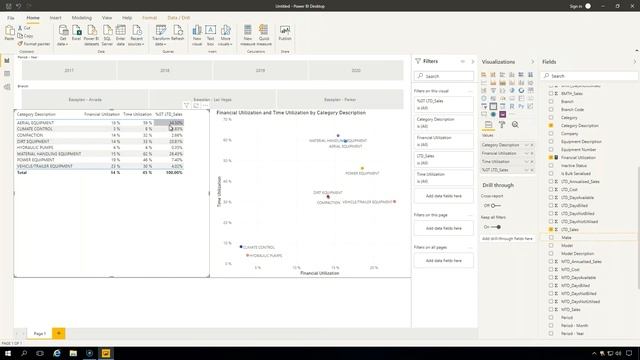Screen dimensions: 640x360
Task: Switch to Data view in left sidebar
Action: (x=7, y=74)
